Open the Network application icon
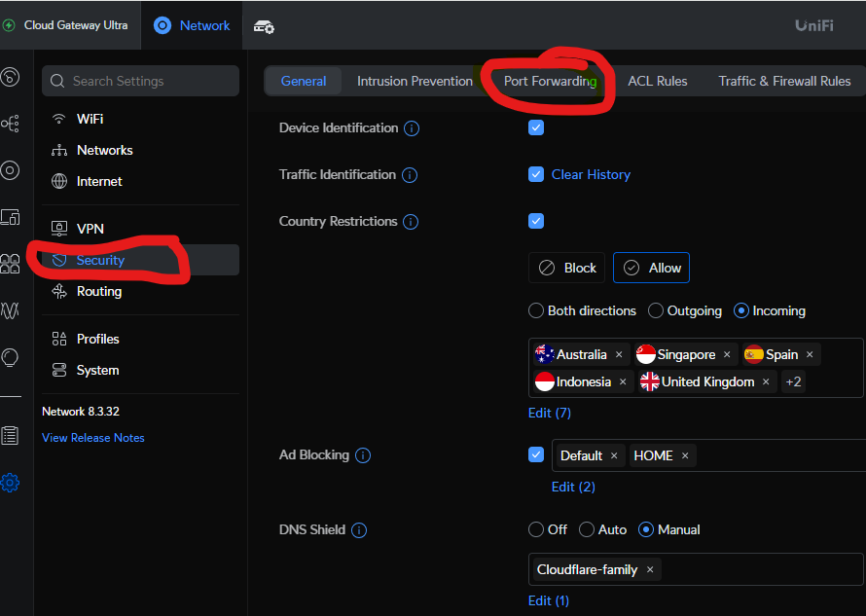This screenshot has width=866, height=616. pos(162,25)
